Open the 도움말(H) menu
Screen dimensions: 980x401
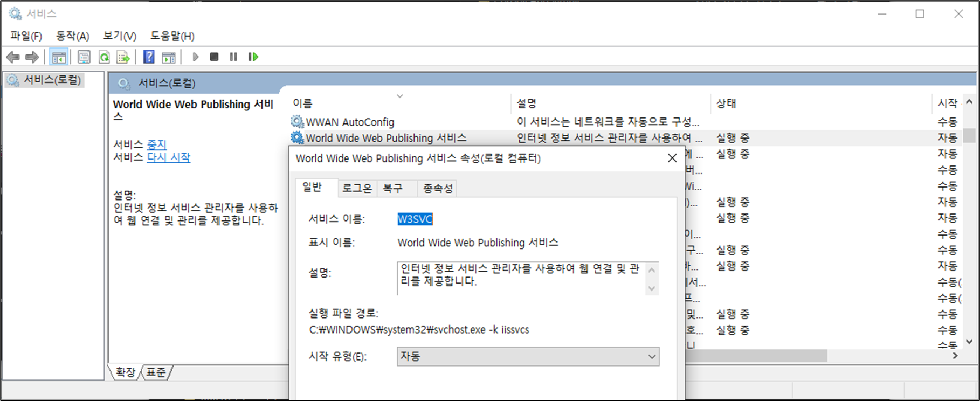pyautogui.click(x=172, y=36)
